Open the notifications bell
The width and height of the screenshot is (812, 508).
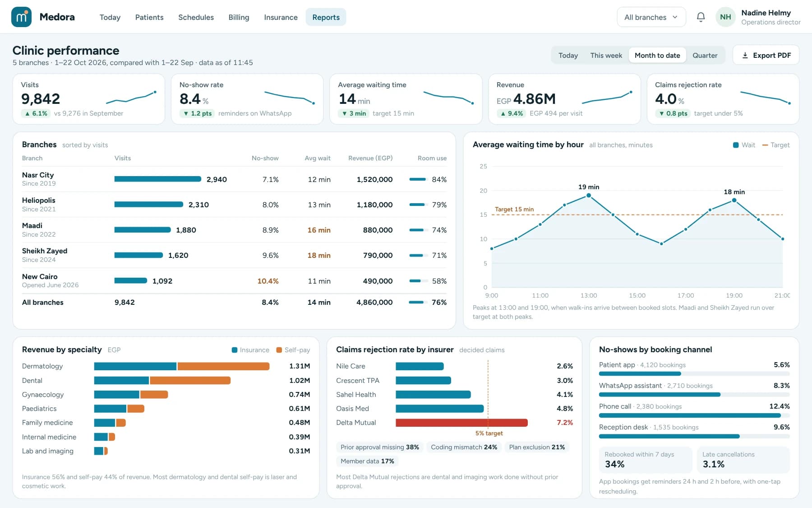[701, 17]
